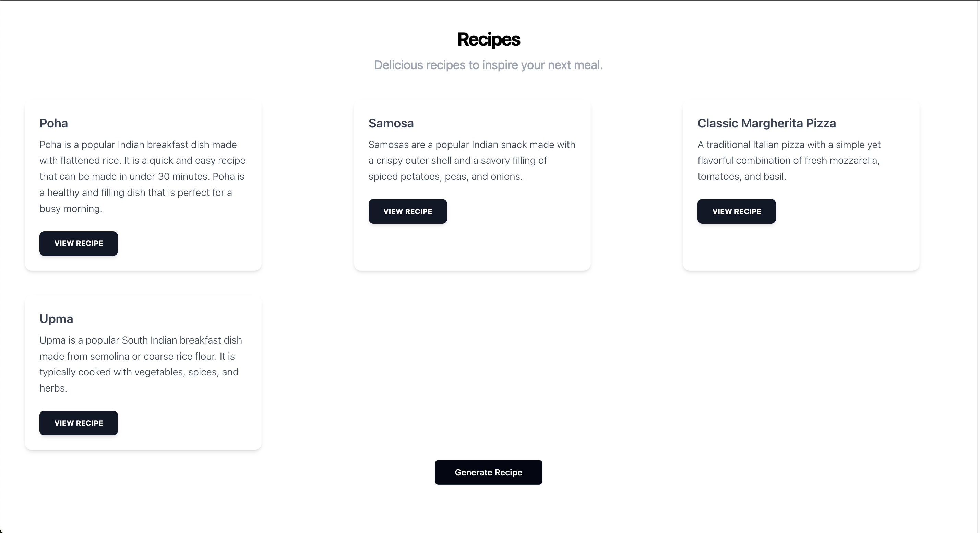Click the Samosa recipe card
980x533 pixels.
(x=472, y=185)
